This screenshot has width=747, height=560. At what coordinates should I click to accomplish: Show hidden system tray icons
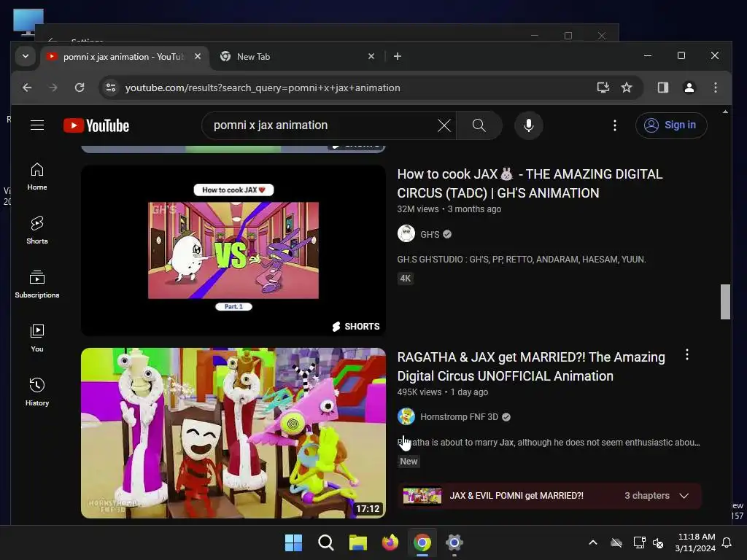click(592, 542)
